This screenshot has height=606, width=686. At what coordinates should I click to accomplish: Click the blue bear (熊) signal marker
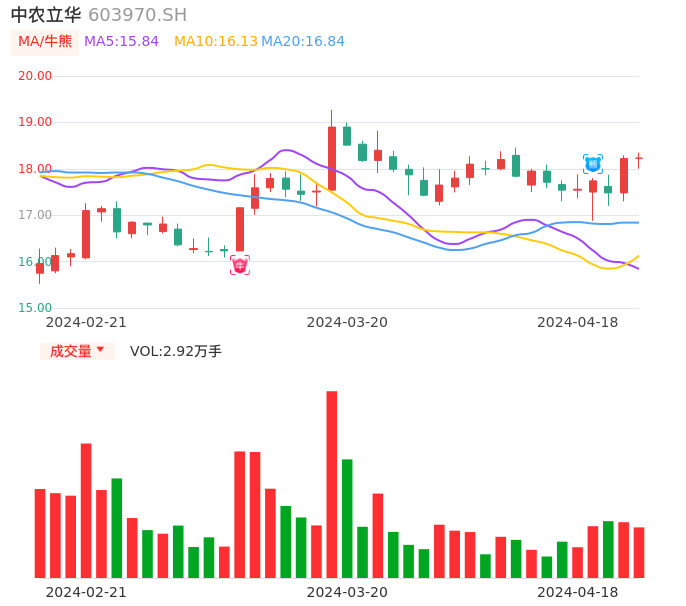(x=593, y=164)
